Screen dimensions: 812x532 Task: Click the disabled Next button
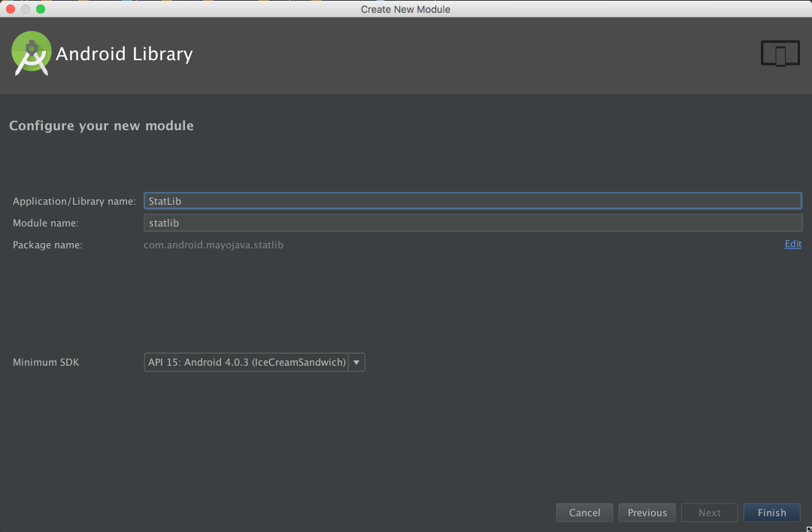click(x=710, y=512)
